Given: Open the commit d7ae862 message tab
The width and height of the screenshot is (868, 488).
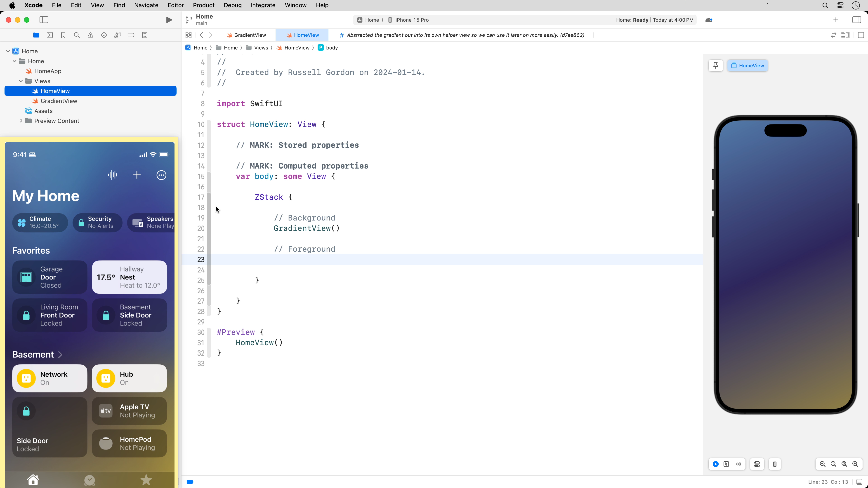Looking at the screenshot, I should click(462, 35).
